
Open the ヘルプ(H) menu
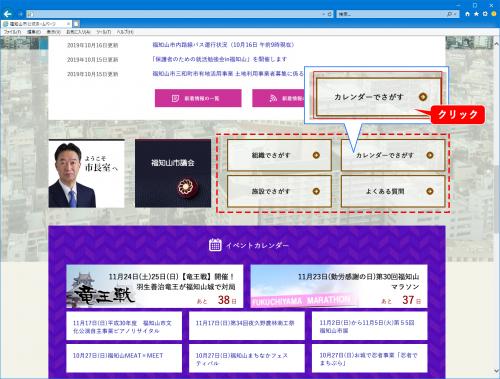pos(125,32)
